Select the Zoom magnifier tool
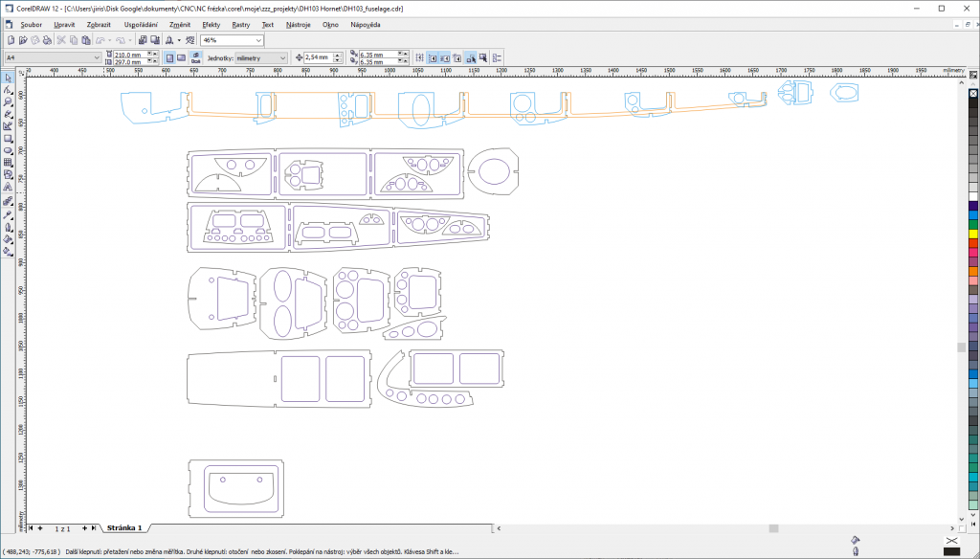980x559 pixels. pyautogui.click(x=8, y=101)
